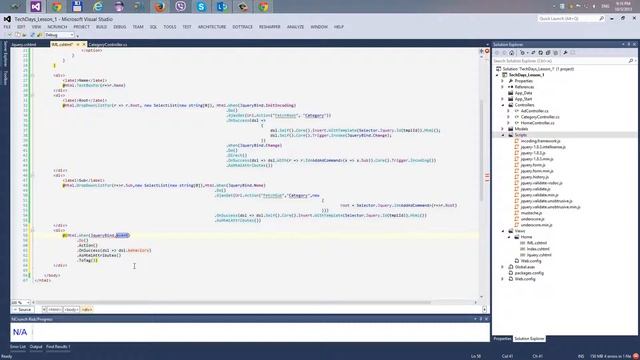640x360 pixels.
Task: Open the first Chrome icon in taskbar
Action: [x=56, y=6]
